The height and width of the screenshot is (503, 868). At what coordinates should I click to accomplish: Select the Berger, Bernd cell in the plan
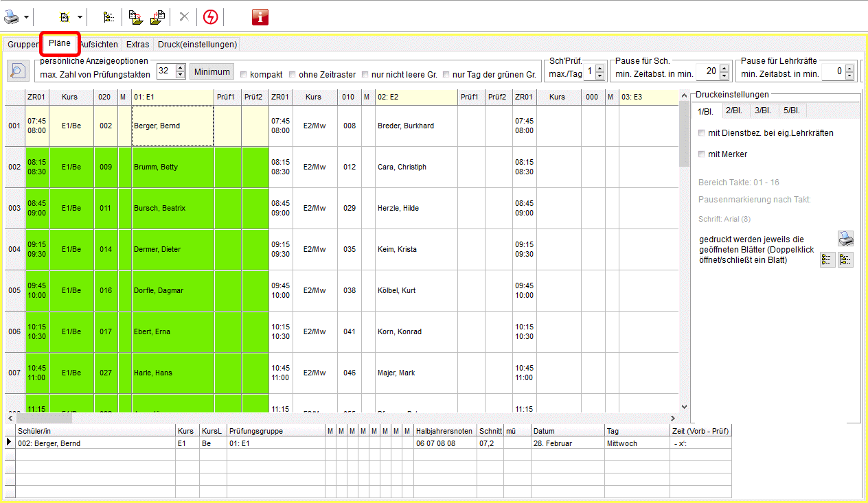pos(172,126)
